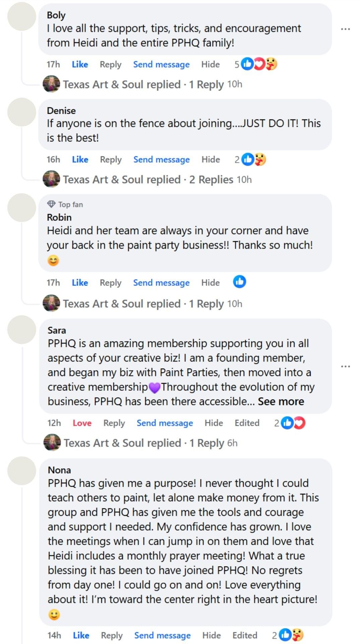The width and height of the screenshot is (362, 644).
Task: Send message to Denise
Action: [161, 159]
